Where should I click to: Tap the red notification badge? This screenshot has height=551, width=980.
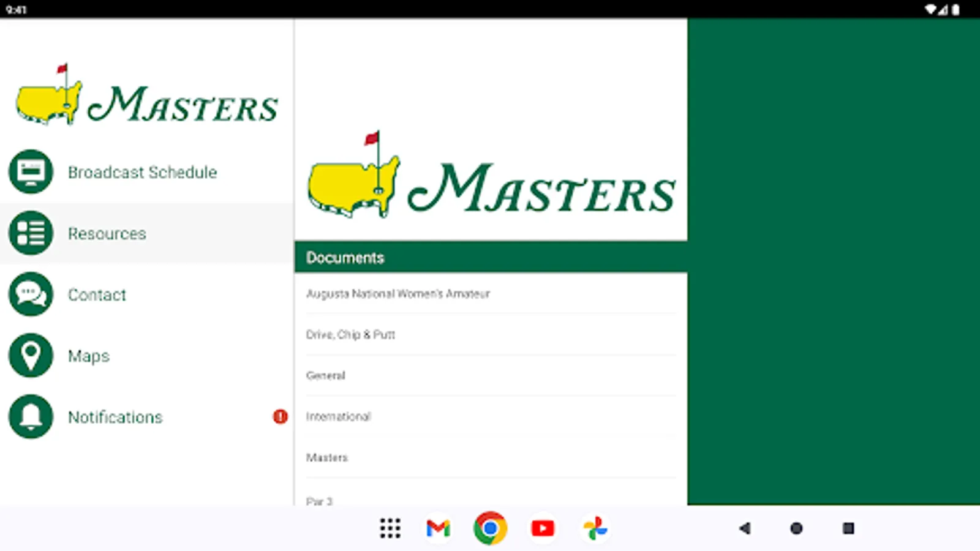pyautogui.click(x=280, y=417)
